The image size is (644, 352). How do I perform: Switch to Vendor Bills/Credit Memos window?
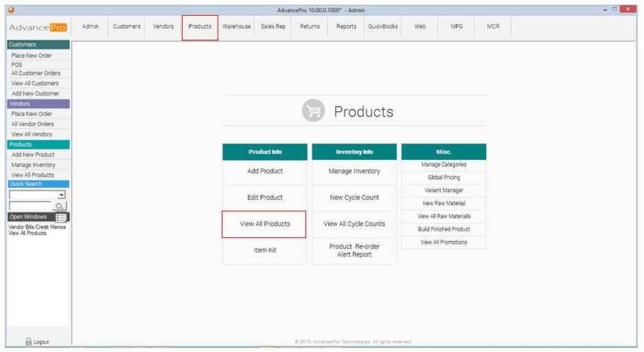click(37, 227)
